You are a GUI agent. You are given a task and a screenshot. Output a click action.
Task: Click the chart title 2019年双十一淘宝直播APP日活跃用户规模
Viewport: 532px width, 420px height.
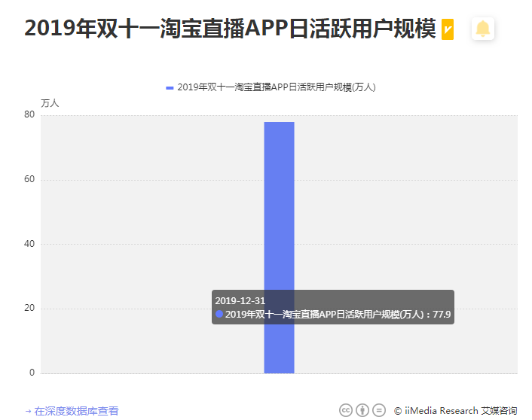tap(230, 29)
